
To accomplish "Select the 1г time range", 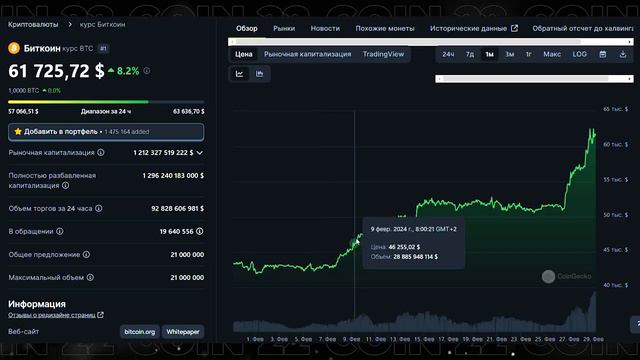I will [529, 54].
